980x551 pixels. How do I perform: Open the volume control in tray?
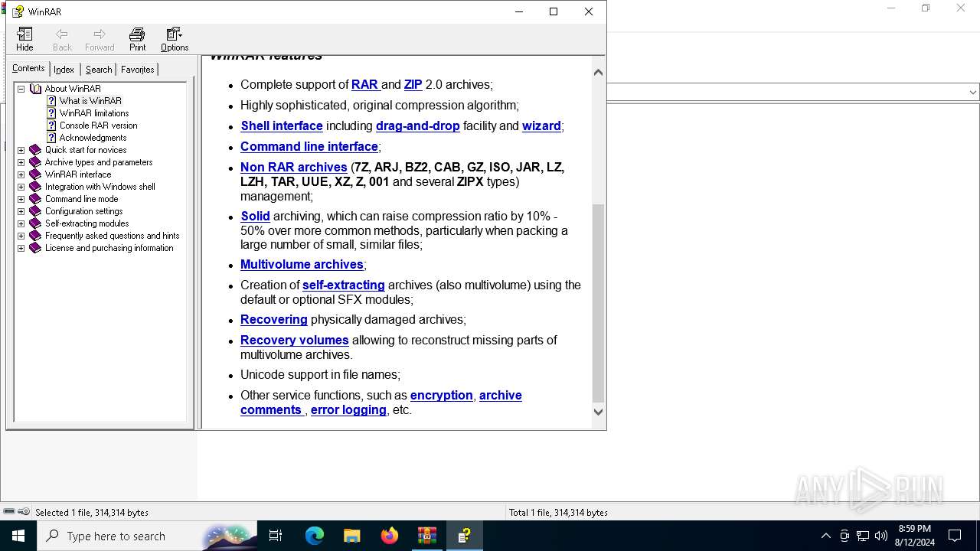[x=881, y=536]
